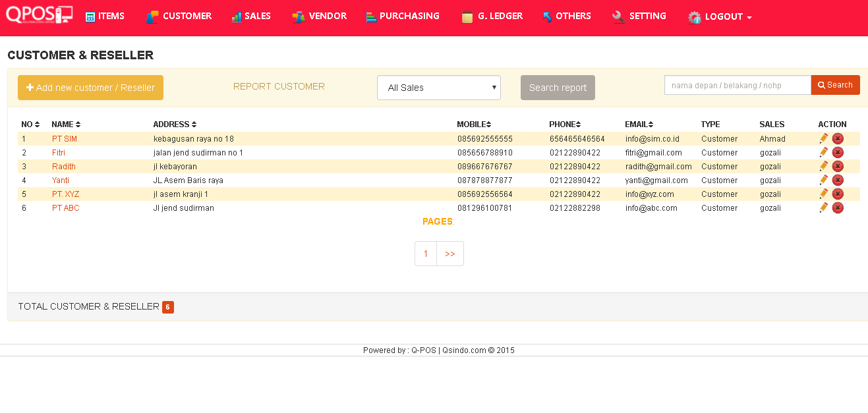The image size is (868, 413).
Task: Click the pencil edit icon for Radith
Action: (x=823, y=166)
